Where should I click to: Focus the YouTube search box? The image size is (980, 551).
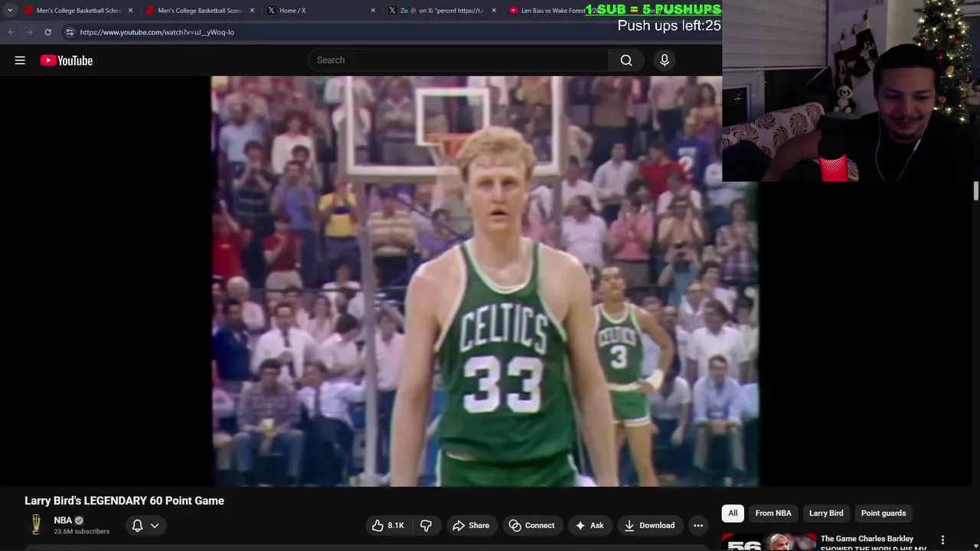459,60
